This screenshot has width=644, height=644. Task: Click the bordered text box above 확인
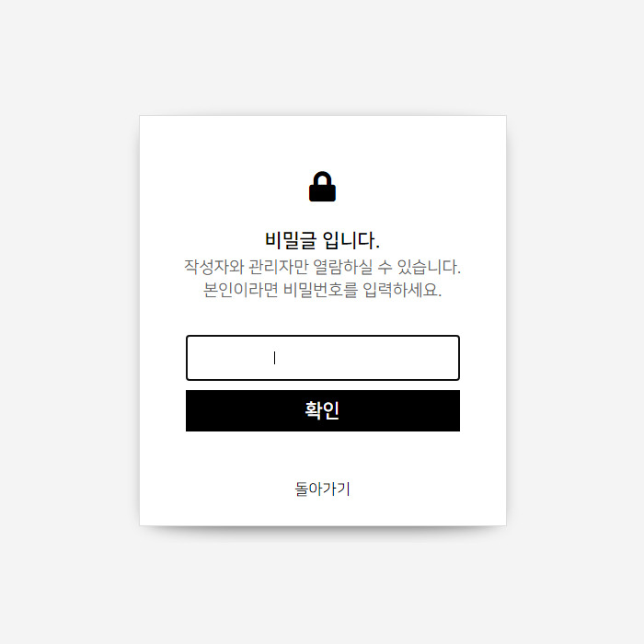(323, 358)
